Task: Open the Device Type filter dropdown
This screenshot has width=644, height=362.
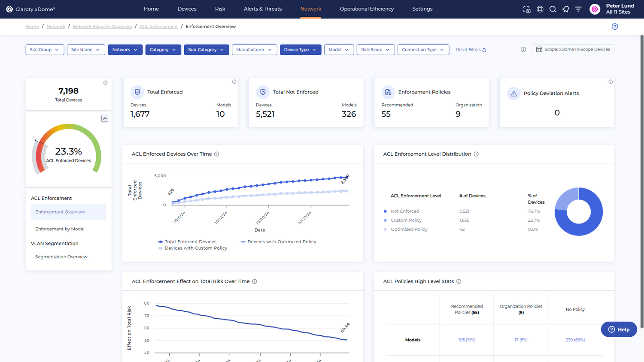Action: (300, 50)
